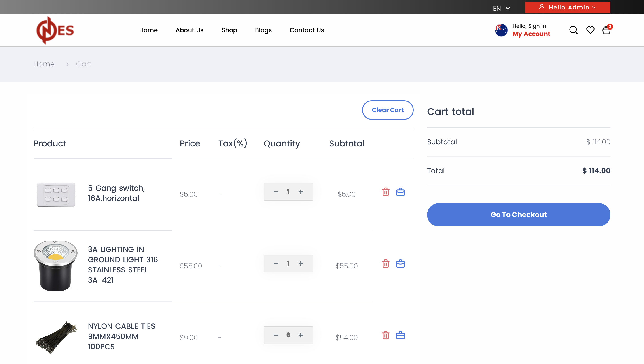
Task: Open the Shop menu item
Action: (x=229, y=30)
